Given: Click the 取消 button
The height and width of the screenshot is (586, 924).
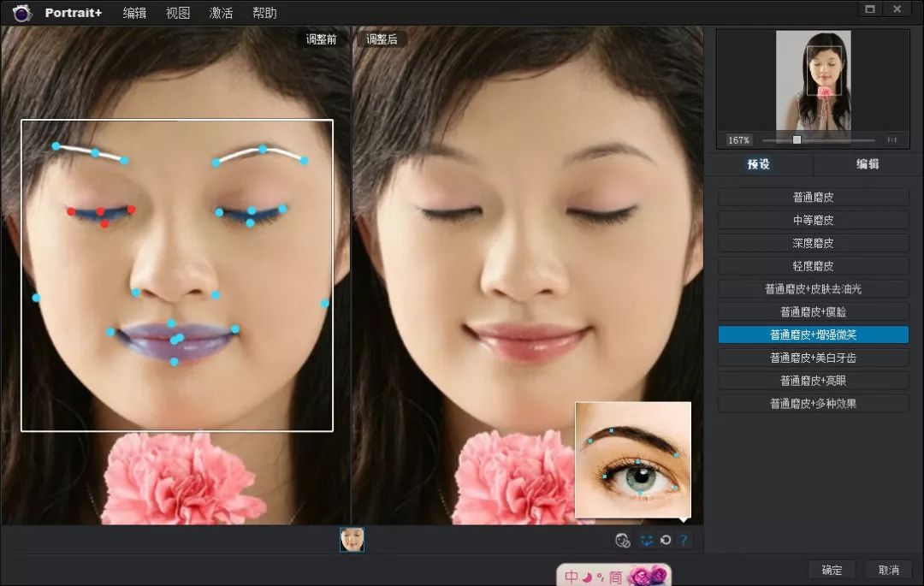Looking at the screenshot, I should click(889, 570).
